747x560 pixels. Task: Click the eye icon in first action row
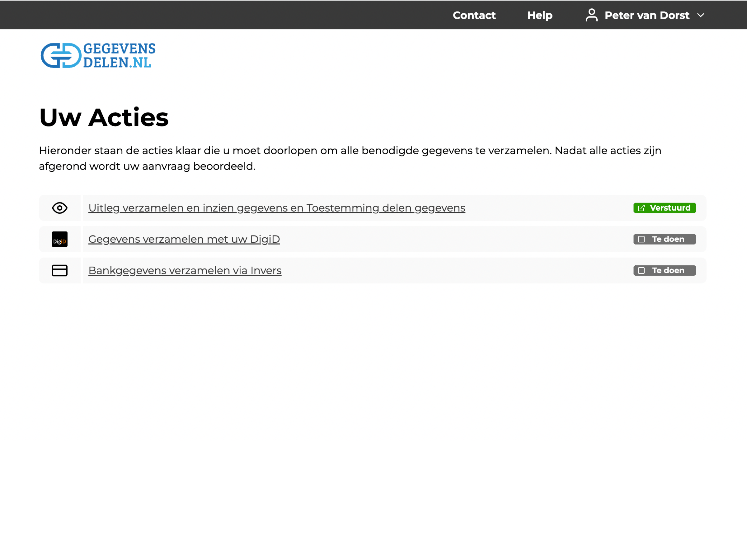tap(60, 208)
